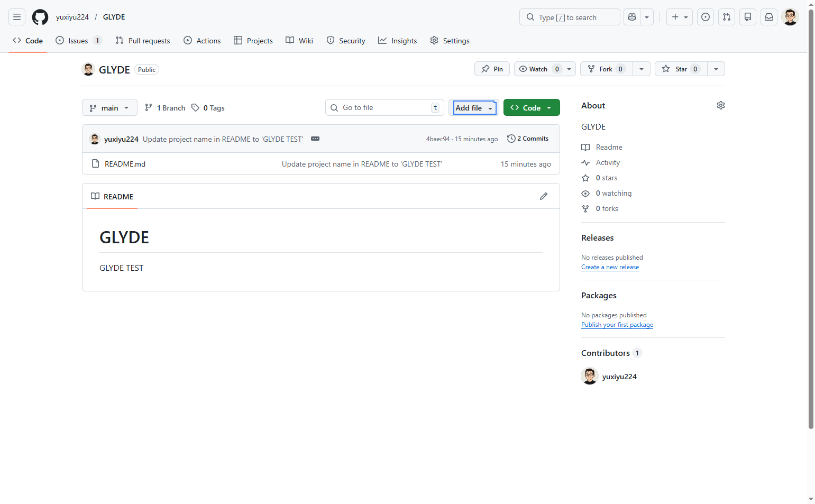The image size is (815, 504).
Task: Select the README tab in file preview
Action: click(112, 196)
